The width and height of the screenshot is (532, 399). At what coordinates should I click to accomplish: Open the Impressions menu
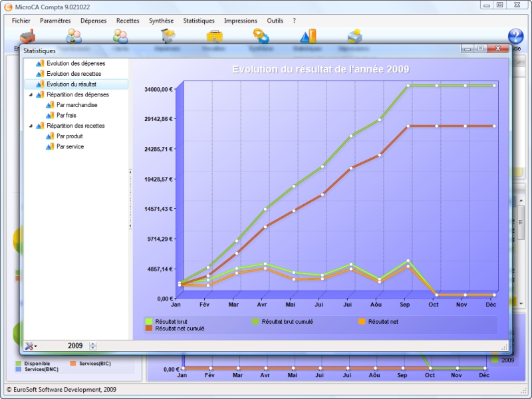point(240,21)
